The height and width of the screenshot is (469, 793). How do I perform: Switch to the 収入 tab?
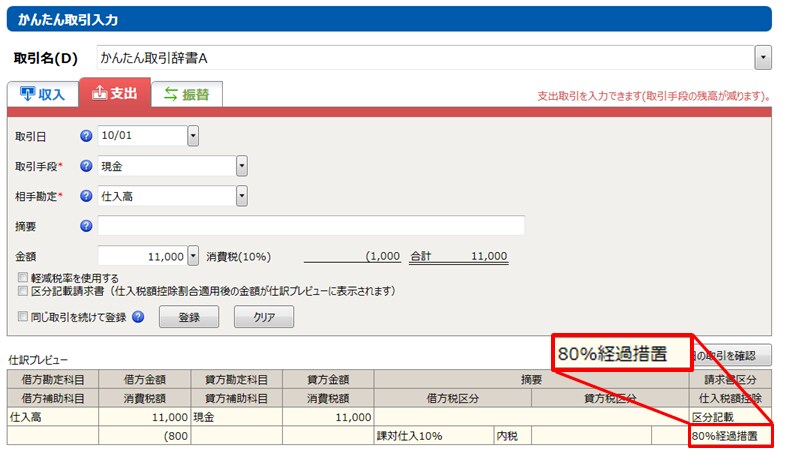pyautogui.click(x=42, y=94)
